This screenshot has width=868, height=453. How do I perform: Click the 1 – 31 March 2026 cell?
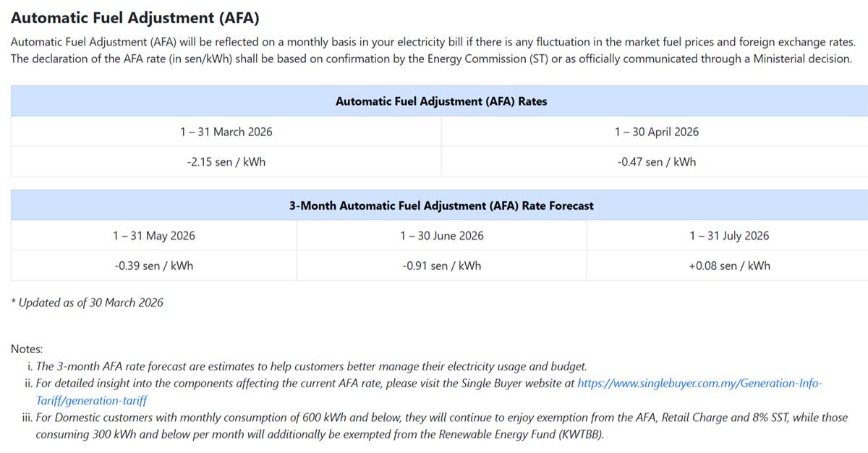tap(226, 132)
